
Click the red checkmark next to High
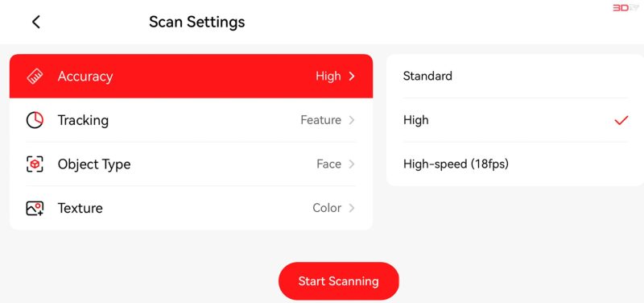621,120
